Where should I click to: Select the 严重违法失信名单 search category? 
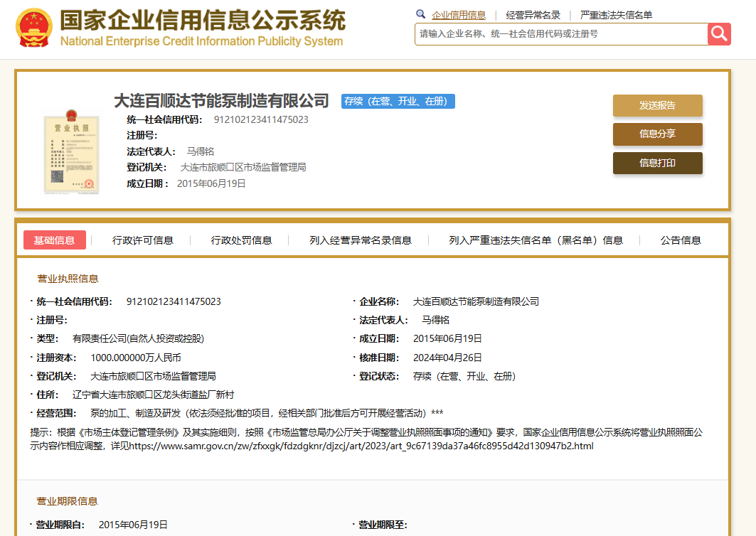616,15
